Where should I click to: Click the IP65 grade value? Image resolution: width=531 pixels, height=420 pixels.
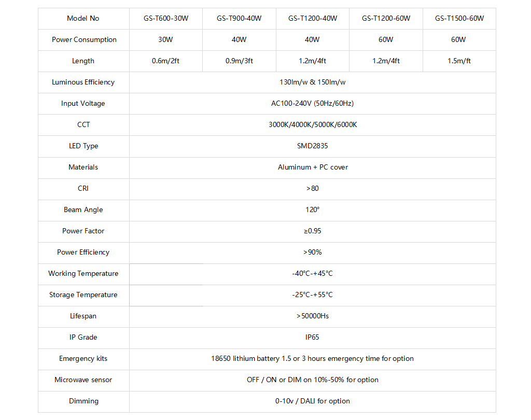(x=313, y=338)
